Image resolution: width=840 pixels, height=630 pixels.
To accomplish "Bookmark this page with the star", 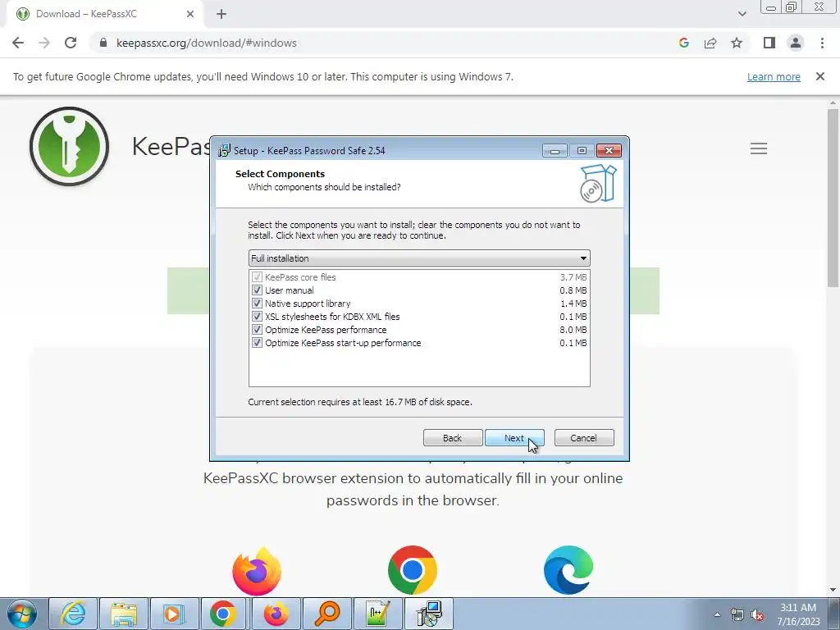I will 737,43.
